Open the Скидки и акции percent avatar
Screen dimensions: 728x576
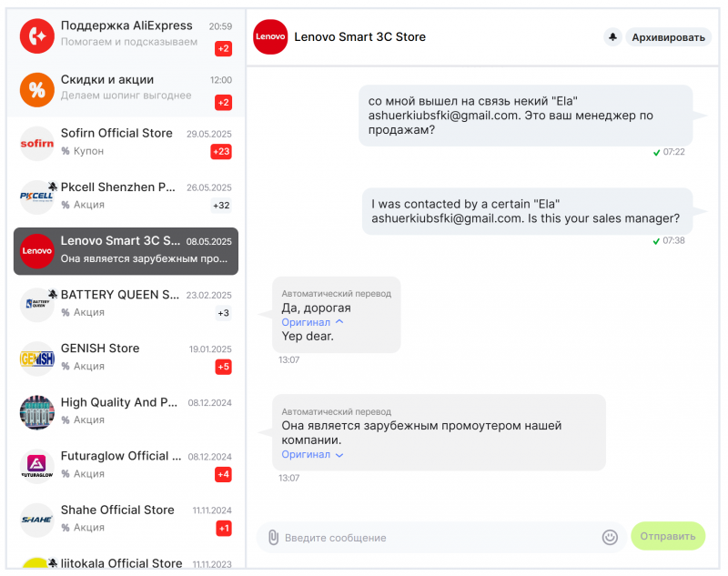pos(37,90)
